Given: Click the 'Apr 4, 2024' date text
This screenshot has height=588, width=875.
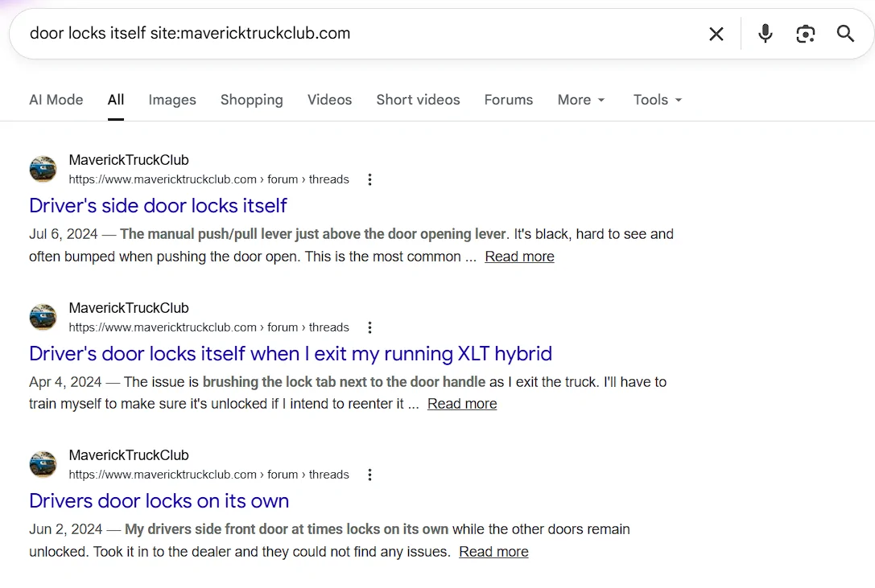Looking at the screenshot, I should (x=65, y=382).
